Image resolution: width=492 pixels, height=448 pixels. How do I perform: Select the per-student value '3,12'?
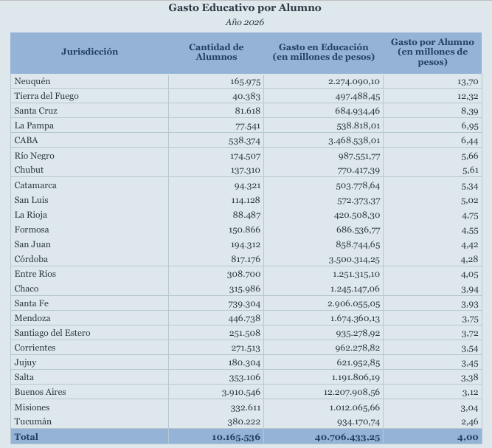[x=470, y=393]
